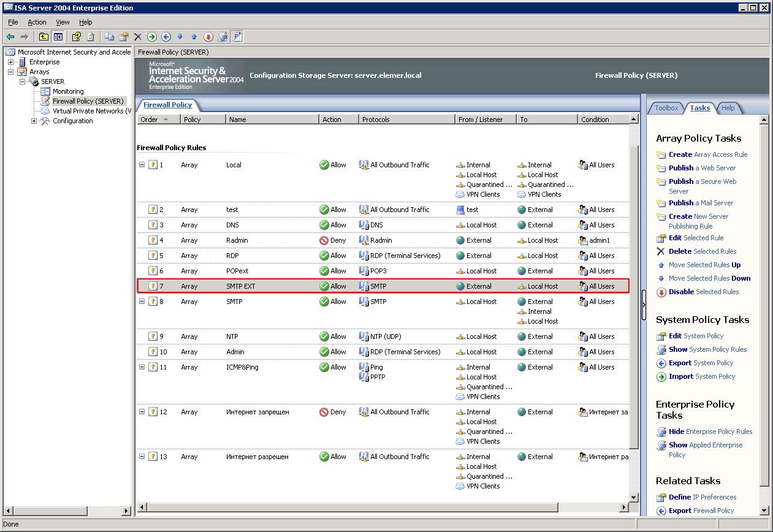The image size is (773, 532).
Task: Click the rules list horizontal scrollbar right arrow
Action: click(x=625, y=507)
